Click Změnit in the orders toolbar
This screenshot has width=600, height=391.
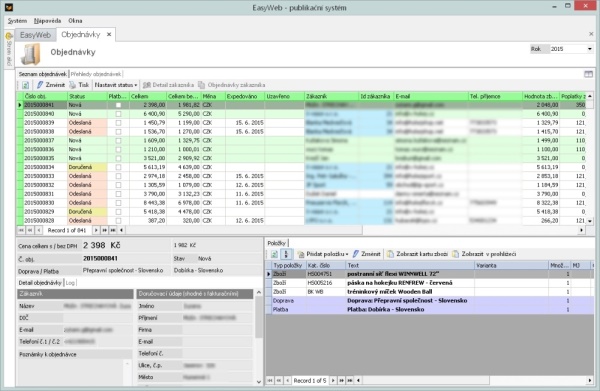51,85
